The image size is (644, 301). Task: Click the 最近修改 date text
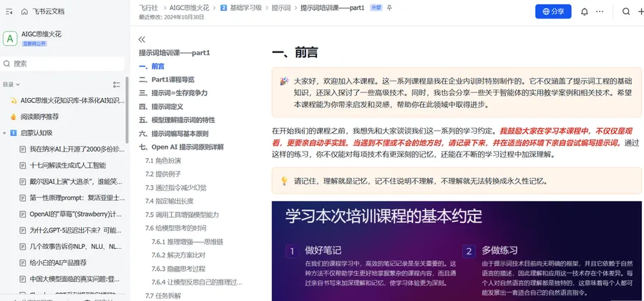coord(171,17)
